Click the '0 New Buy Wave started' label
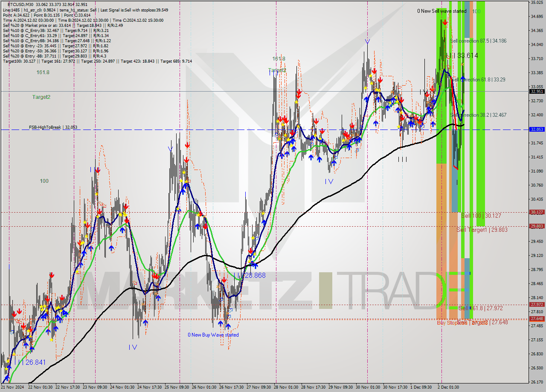The image size is (546, 392). pos(213,335)
